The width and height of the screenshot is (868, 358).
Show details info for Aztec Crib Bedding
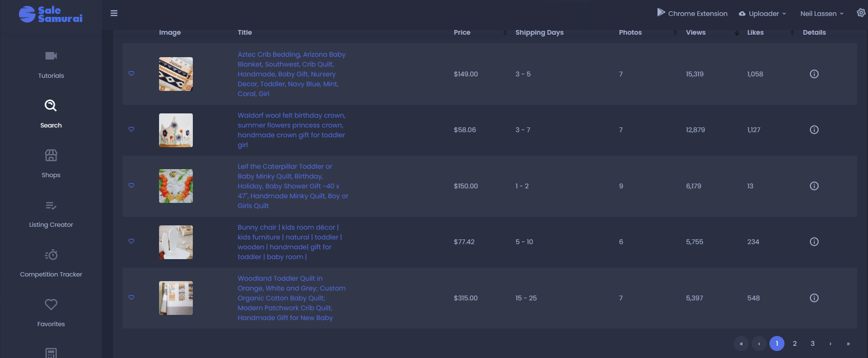pyautogui.click(x=814, y=74)
